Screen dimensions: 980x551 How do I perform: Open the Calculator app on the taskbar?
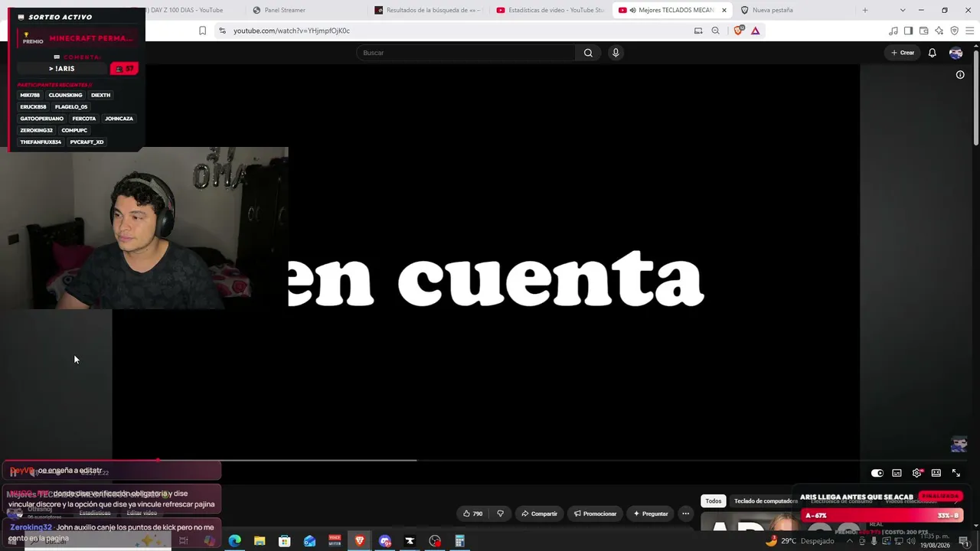[x=460, y=541]
